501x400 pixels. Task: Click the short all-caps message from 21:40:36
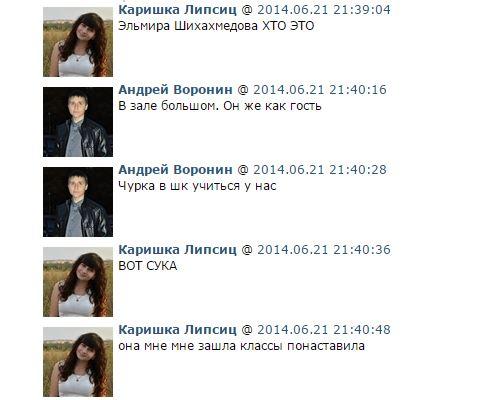pyautogui.click(x=148, y=266)
